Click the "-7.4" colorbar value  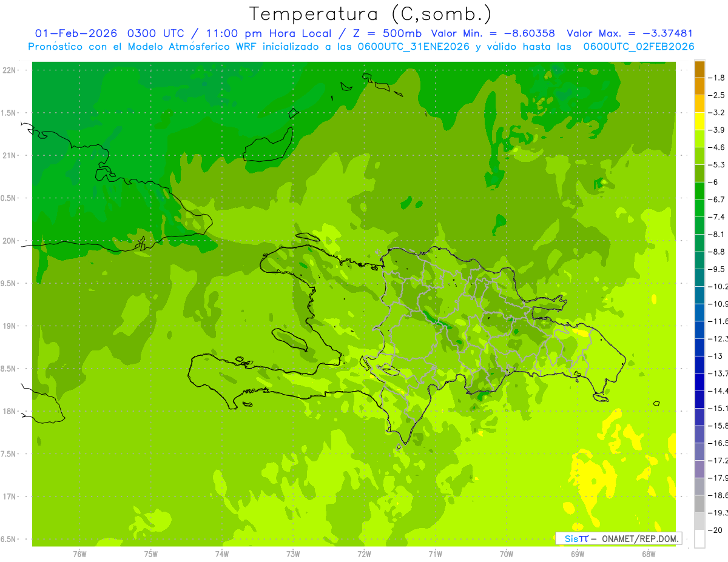pyautogui.click(x=716, y=216)
